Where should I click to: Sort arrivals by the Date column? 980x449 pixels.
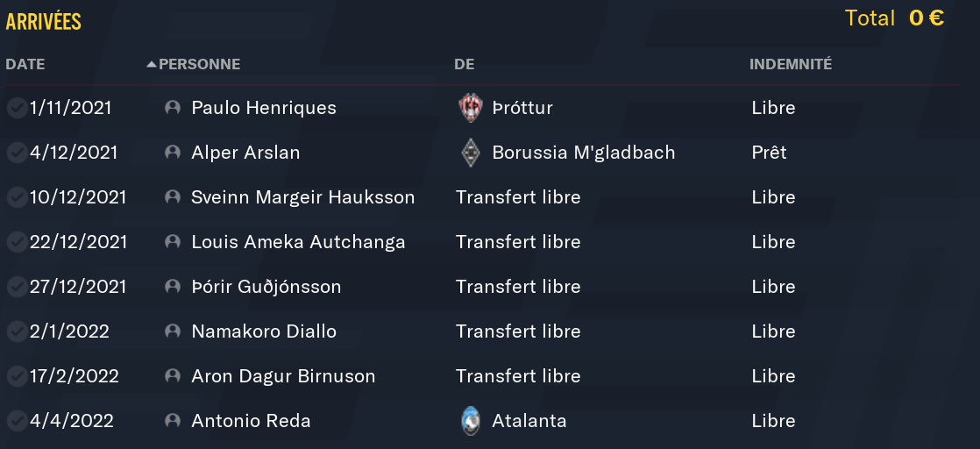(25, 64)
